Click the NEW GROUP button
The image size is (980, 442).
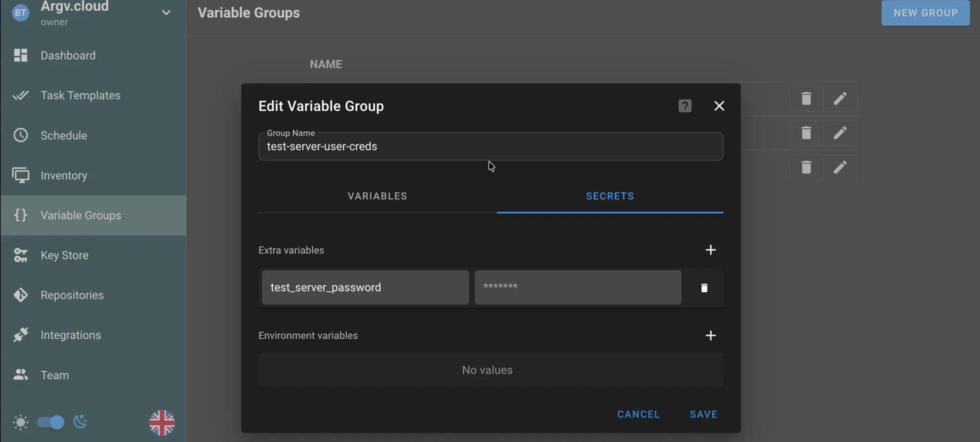click(925, 12)
